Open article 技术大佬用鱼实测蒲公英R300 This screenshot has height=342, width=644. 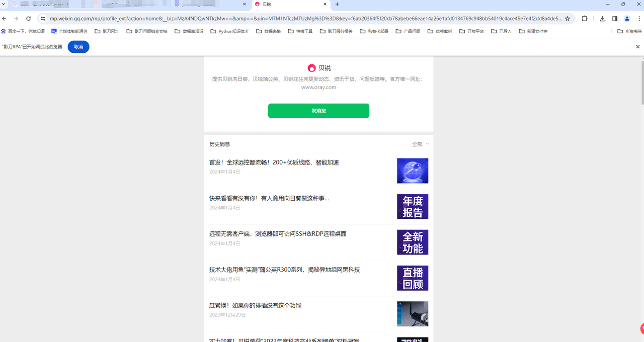pyautogui.click(x=285, y=270)
